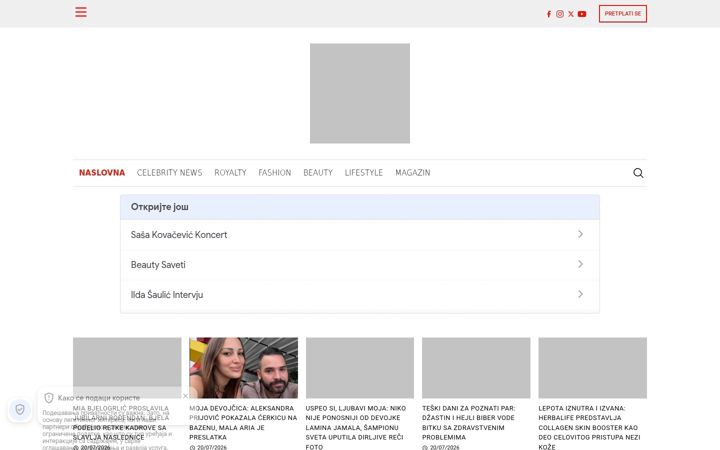Open the MAGAZIN menu item
This screenshot has width=720, height=450.
[x=413, y=173]
